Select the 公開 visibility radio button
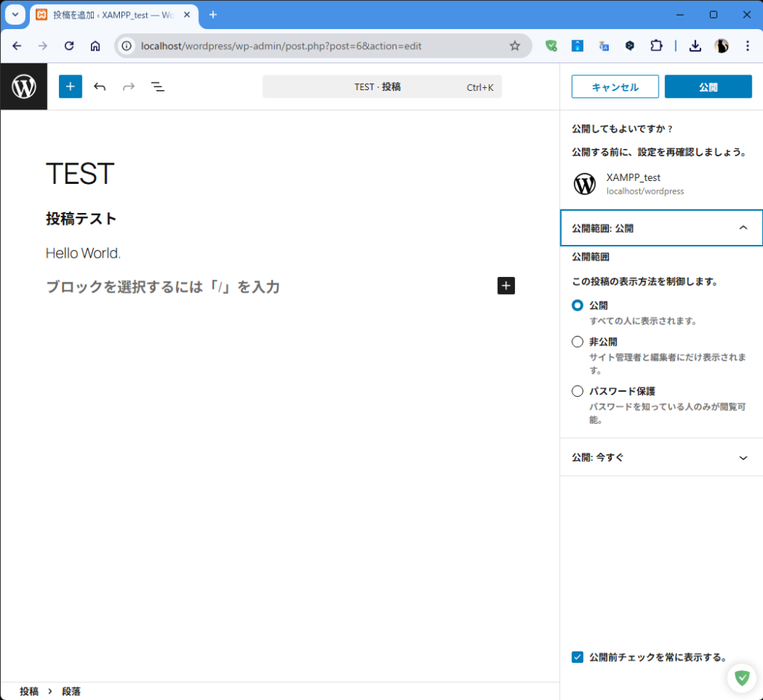Screen dimensions: 763x700 point(577,305)
